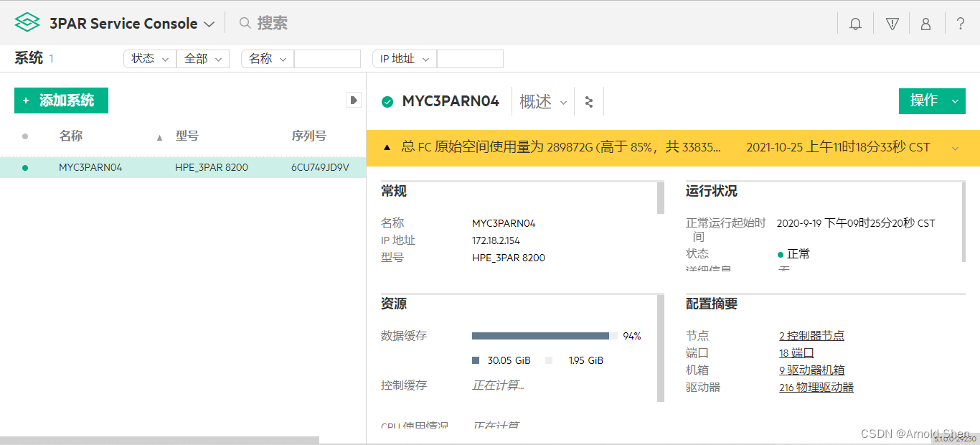
Task: Click the warning icon in the yellow FC banner
Action: pos(386,146)
